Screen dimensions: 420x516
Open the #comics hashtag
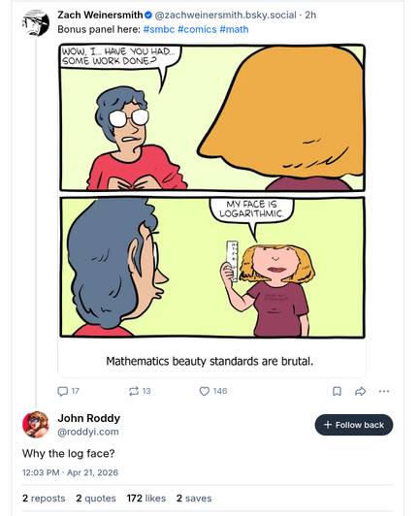[197, 29]
